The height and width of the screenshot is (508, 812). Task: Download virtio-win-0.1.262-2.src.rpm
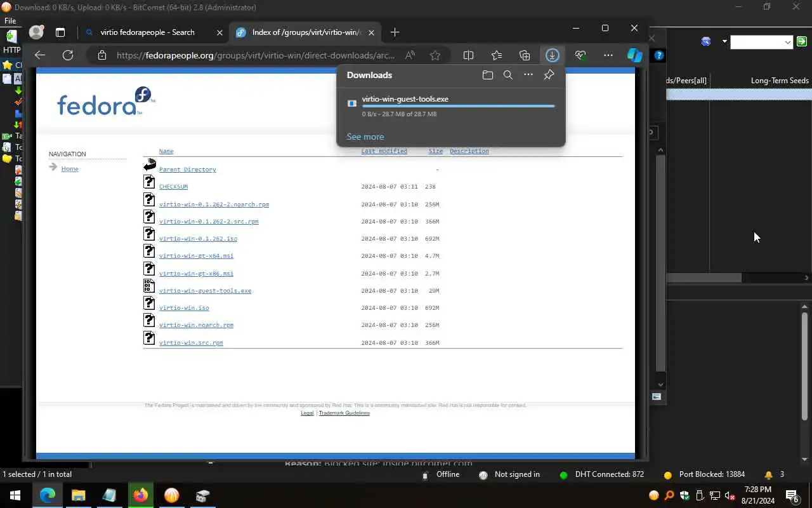pos(209,222)
